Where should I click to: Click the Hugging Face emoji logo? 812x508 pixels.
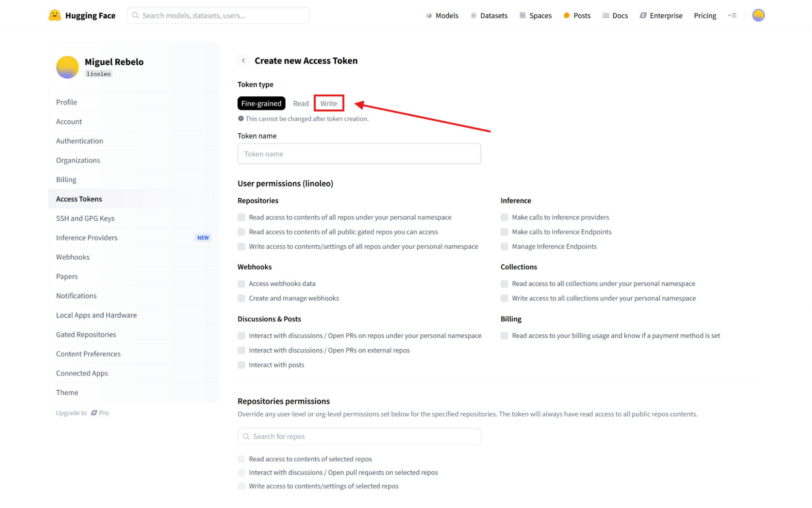click(54, 15)
